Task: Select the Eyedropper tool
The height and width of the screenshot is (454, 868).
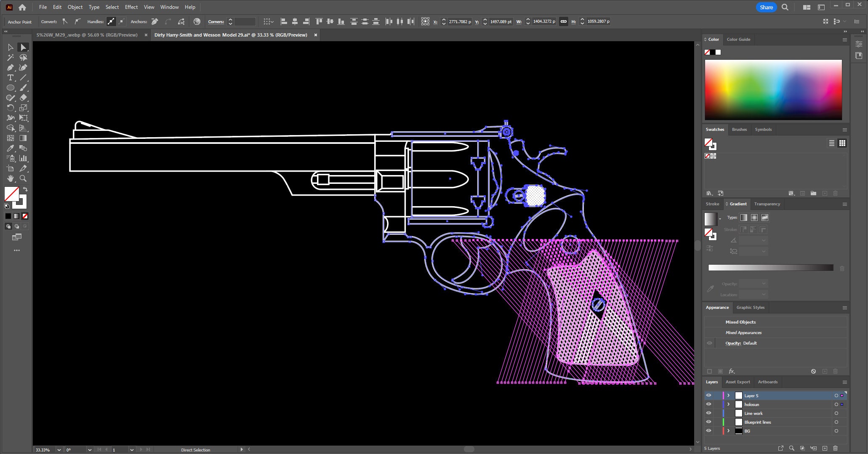Action: (x=11, y=149)
